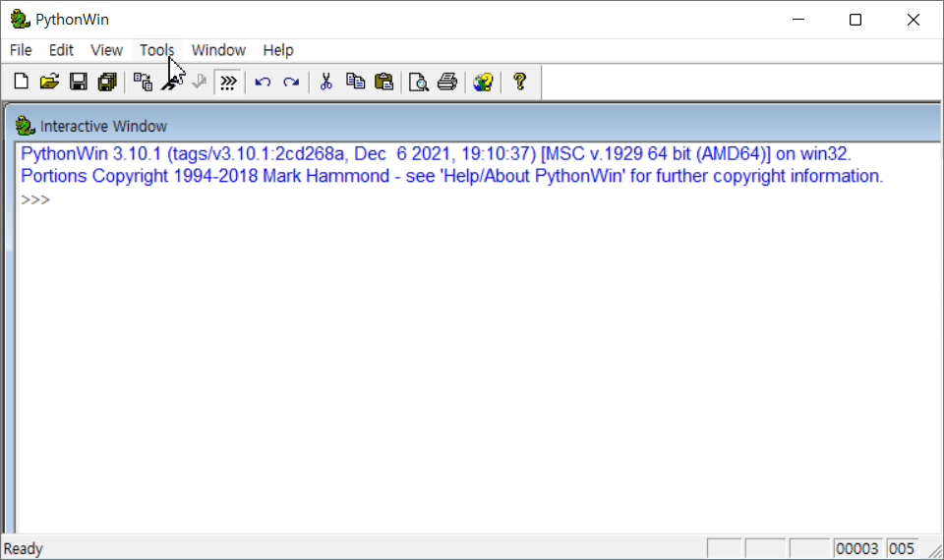Viewport: 944px width, 560px height.
Task: Open the File menu
Action: tap(21, 50)
